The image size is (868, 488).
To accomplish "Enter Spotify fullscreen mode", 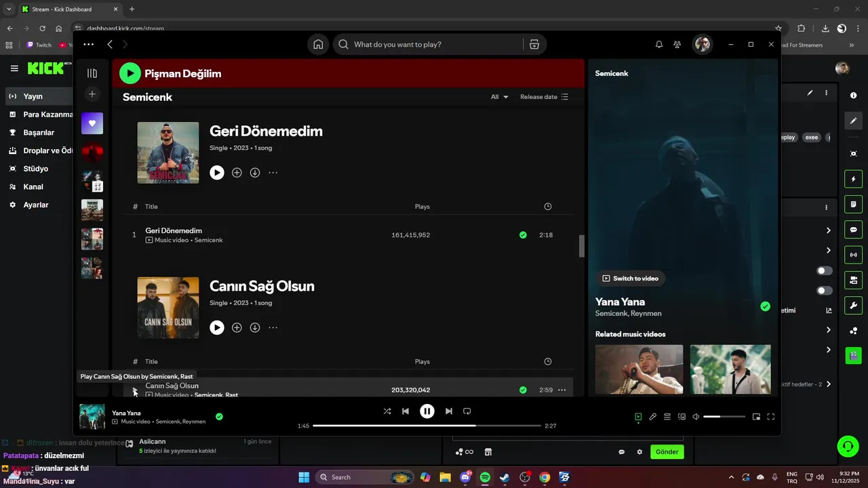I will click(771, 417).
